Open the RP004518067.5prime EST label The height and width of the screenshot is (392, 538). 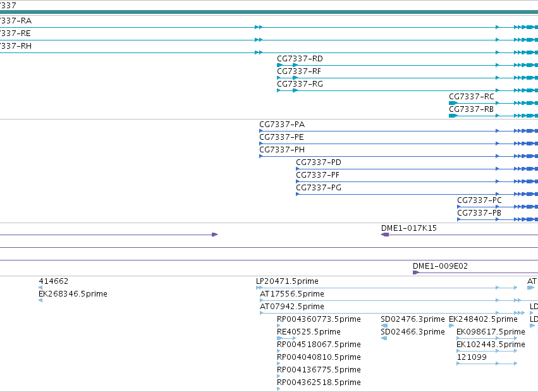click(x=319, y=345)
